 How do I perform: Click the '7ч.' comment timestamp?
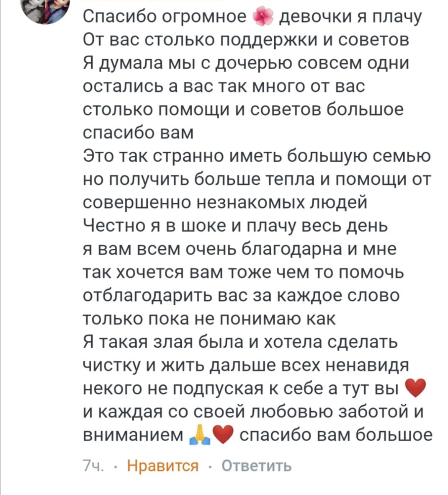tap(93, 466)
